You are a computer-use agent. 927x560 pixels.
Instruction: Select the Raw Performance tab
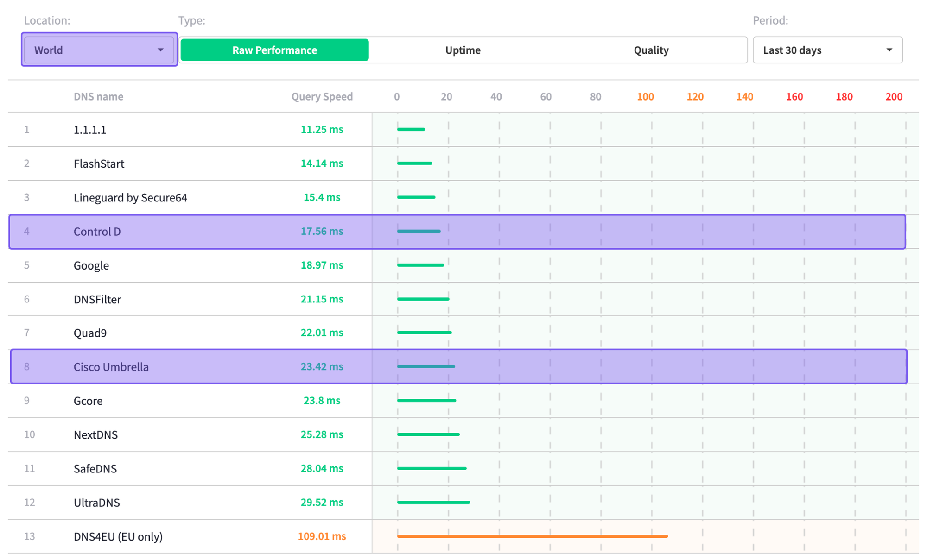(274, 50)
